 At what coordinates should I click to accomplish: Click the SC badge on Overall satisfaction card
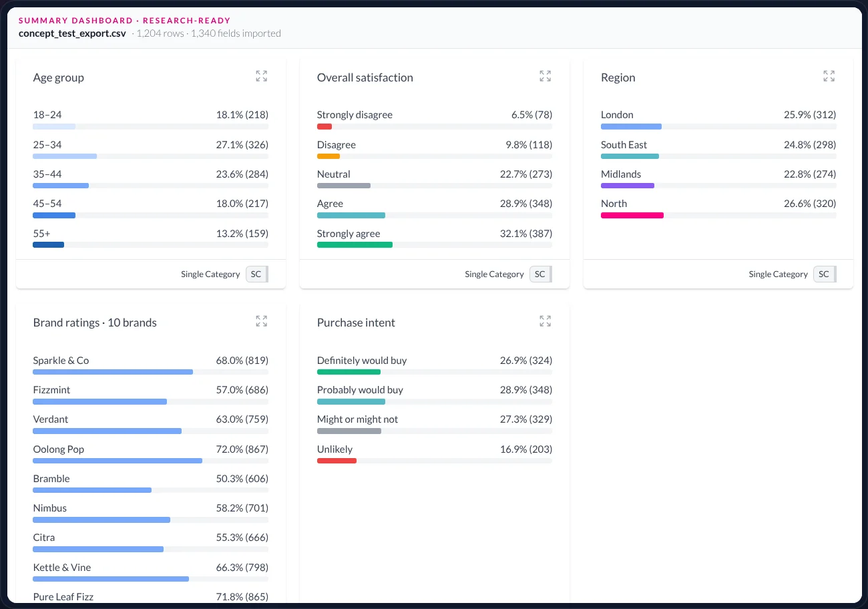(541, 274)
